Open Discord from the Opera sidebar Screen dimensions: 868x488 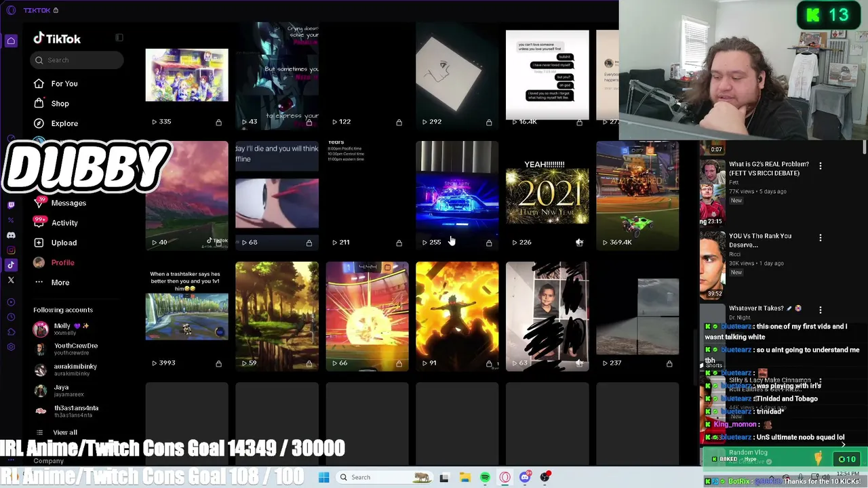point(11,235)
